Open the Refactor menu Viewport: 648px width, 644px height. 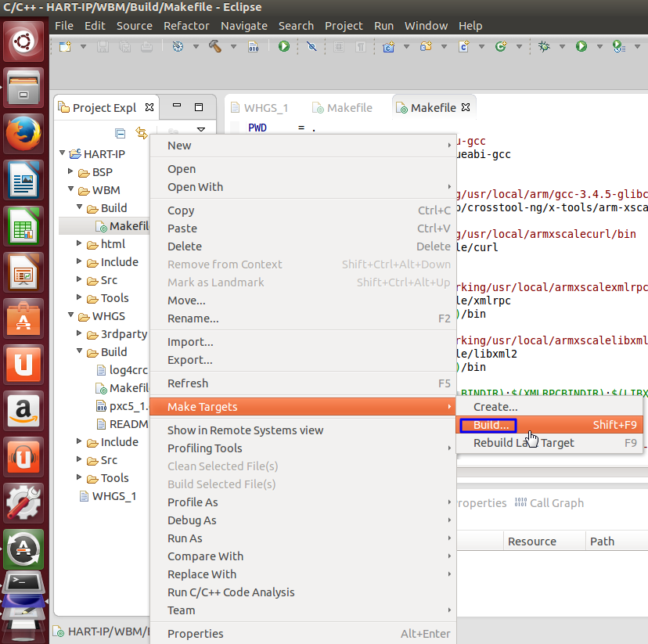(x=186, y=26)
